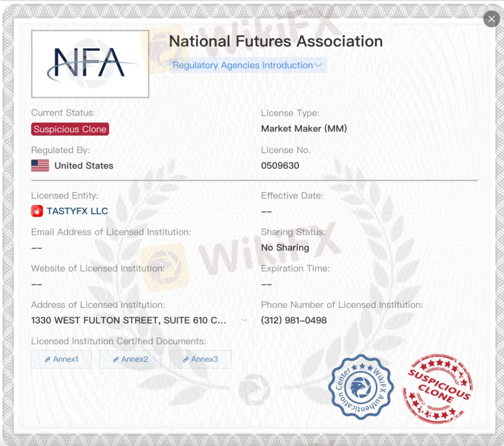Click the Suspicious Clone status badge
The height and width of the screenshot is (446, 504).
(70, 129)
